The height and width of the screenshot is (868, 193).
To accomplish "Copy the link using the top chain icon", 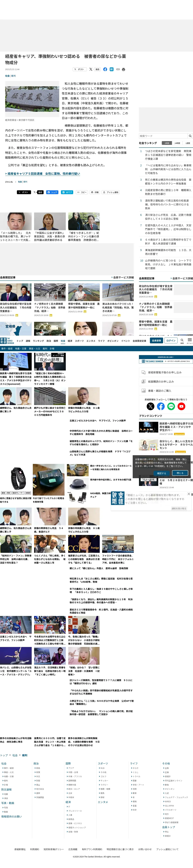I will point(118,69).
